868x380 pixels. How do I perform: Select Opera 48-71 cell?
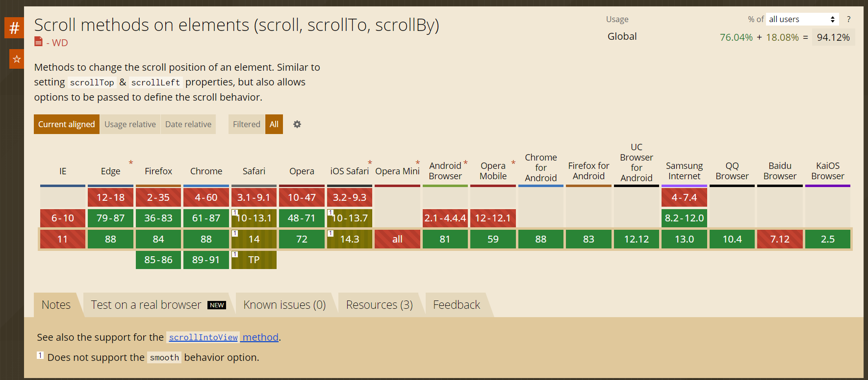click(302, 218)
